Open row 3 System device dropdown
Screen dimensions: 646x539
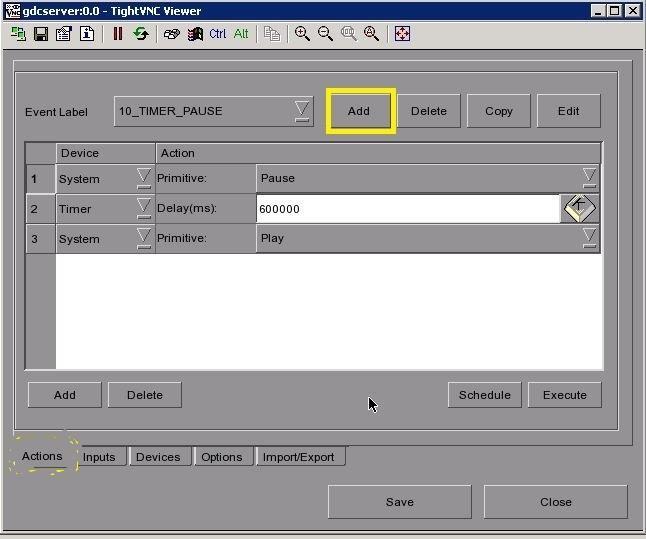pos(105,239)
